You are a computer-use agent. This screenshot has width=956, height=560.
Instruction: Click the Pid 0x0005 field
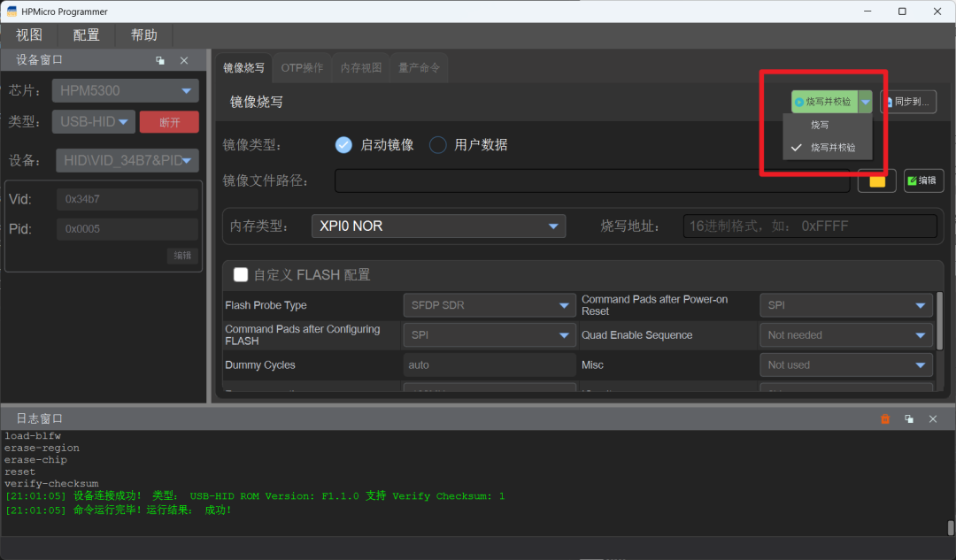(127, 229)
